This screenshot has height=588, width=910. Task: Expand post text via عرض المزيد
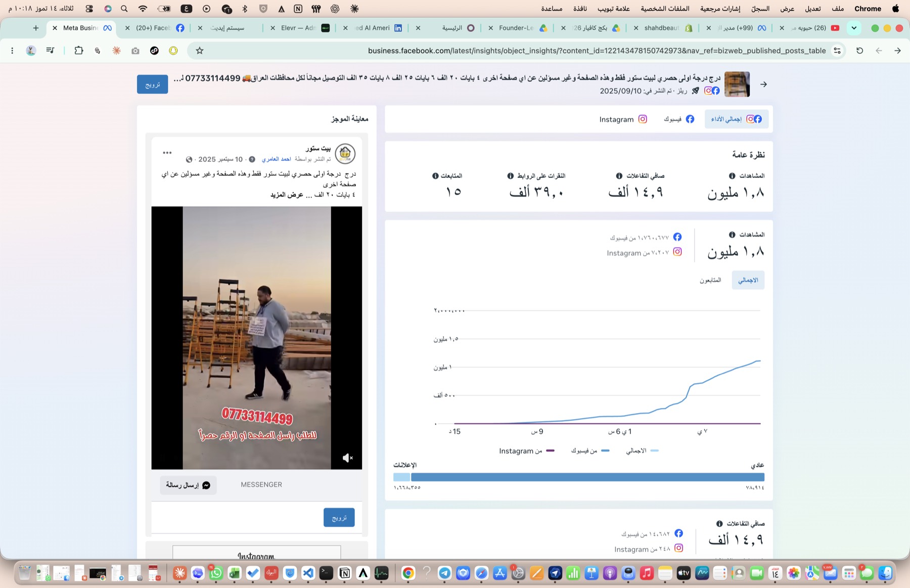click(288, 195)
